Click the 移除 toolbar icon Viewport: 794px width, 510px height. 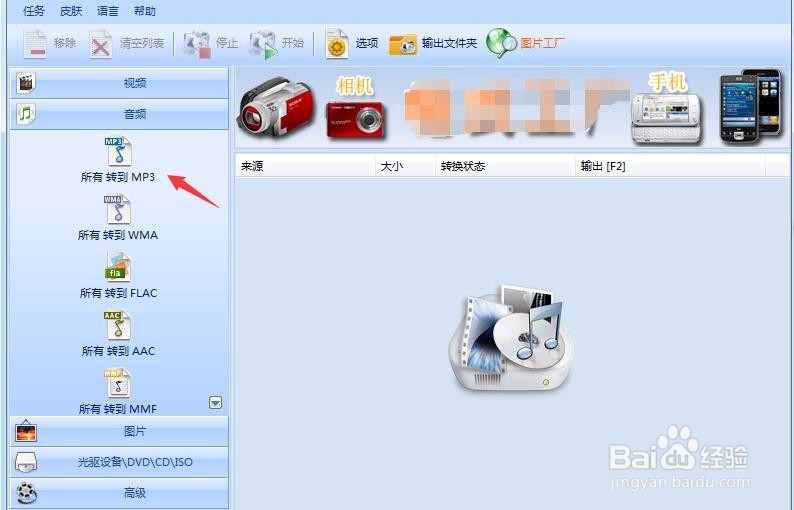pyautogui.click(x=35, y=44)
